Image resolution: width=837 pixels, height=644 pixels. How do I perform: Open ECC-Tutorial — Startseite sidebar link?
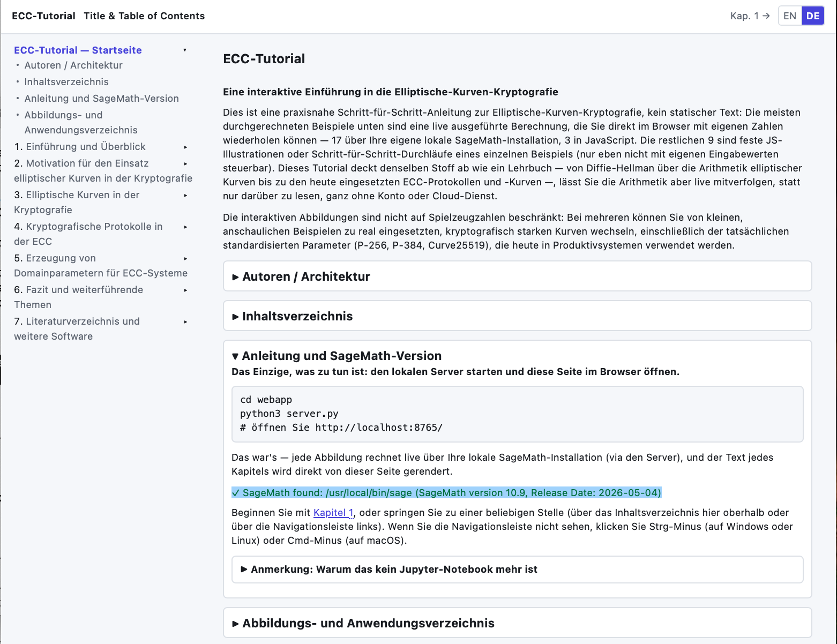(78, 50)
